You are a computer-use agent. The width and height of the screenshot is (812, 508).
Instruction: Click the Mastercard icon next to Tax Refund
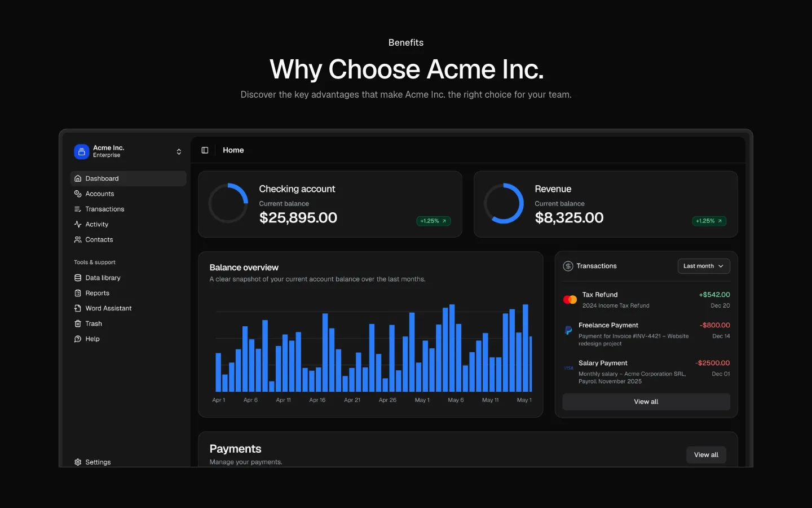[x=570, y=300]
